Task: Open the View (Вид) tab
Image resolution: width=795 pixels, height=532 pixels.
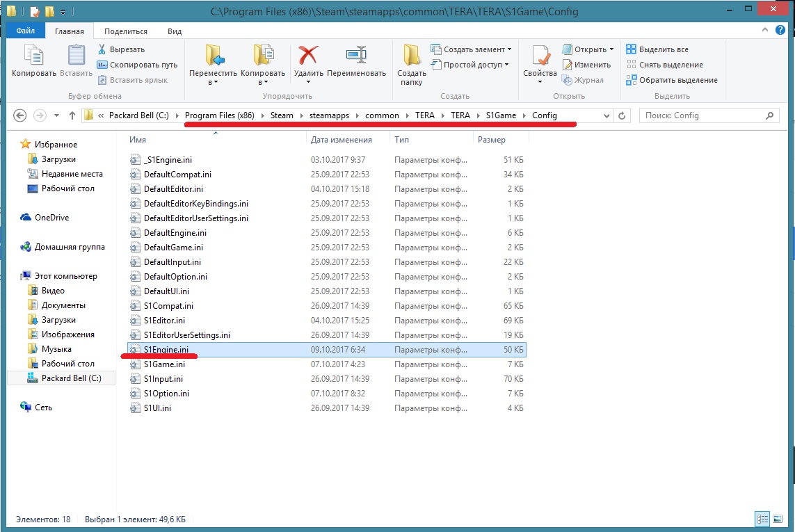Action: pos(175,31)
